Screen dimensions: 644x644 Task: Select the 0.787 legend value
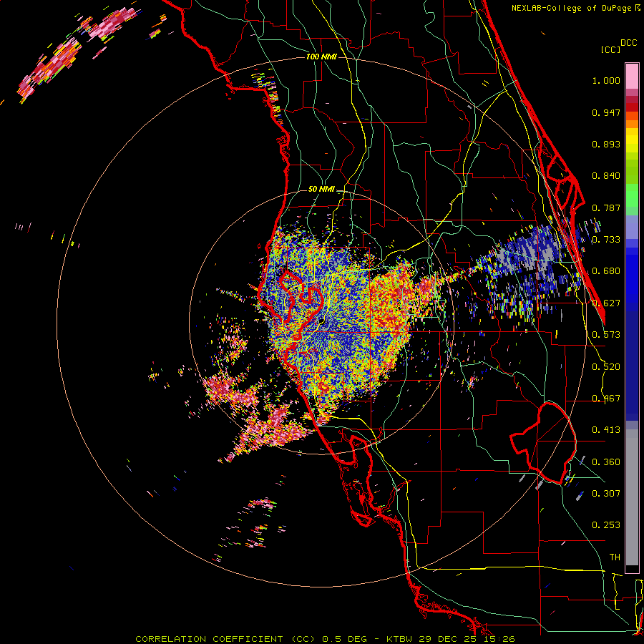click(606, 208)
